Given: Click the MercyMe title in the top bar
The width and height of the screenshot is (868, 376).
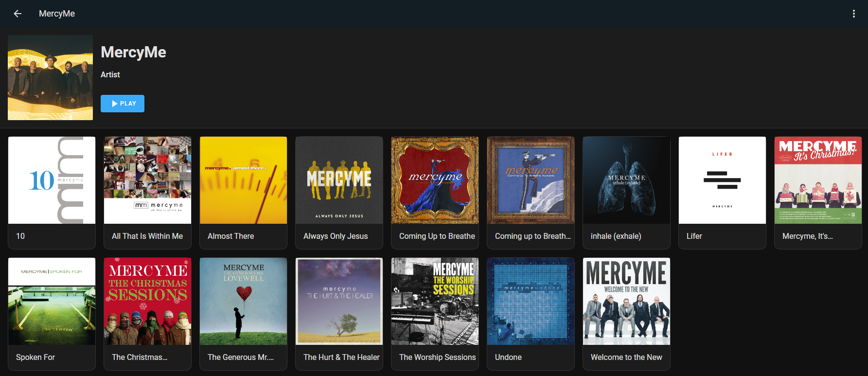Looking at the screenshot, I should tap(57, 14).
